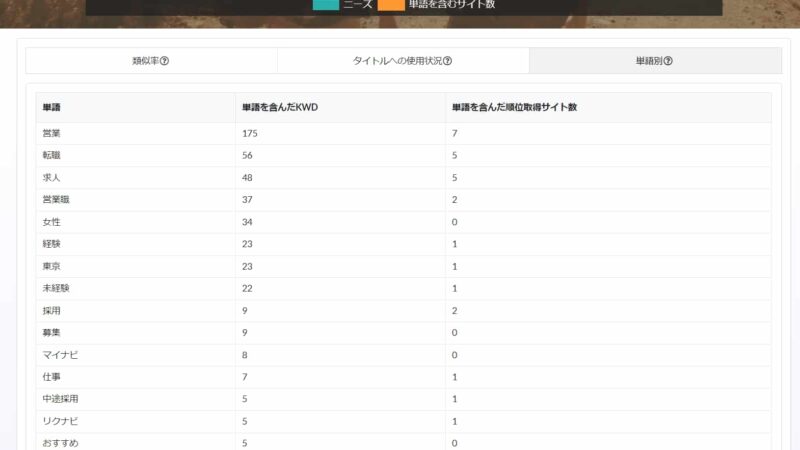Select the word リクナビ in the table
Viewport: 800px width, 450px height.
click(60, 421)
